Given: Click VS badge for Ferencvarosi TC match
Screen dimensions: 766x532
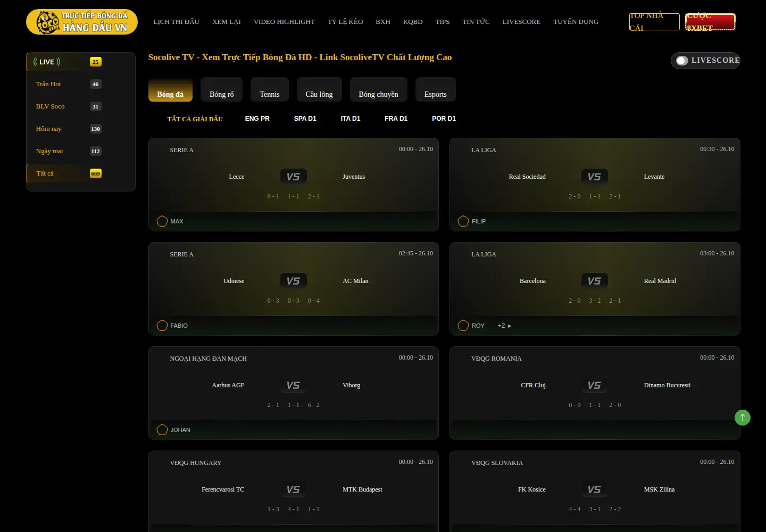Looking at the screenshot, I should pos(293,489).
